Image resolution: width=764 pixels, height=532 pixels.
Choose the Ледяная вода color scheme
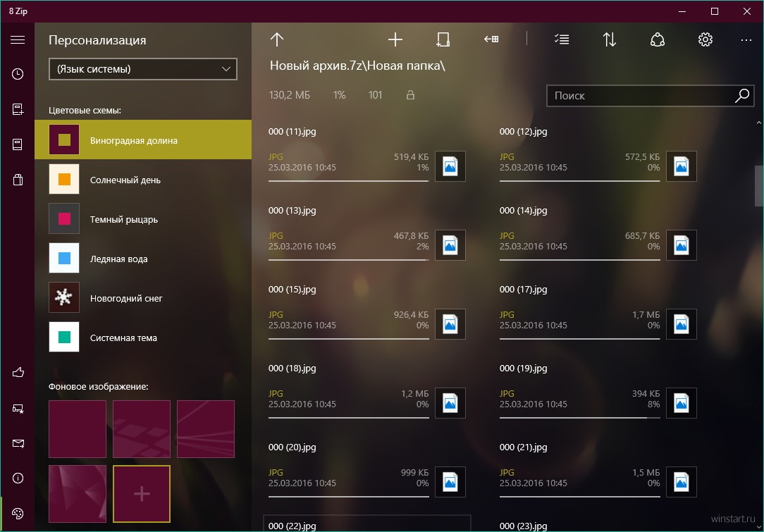coord(143,258)
